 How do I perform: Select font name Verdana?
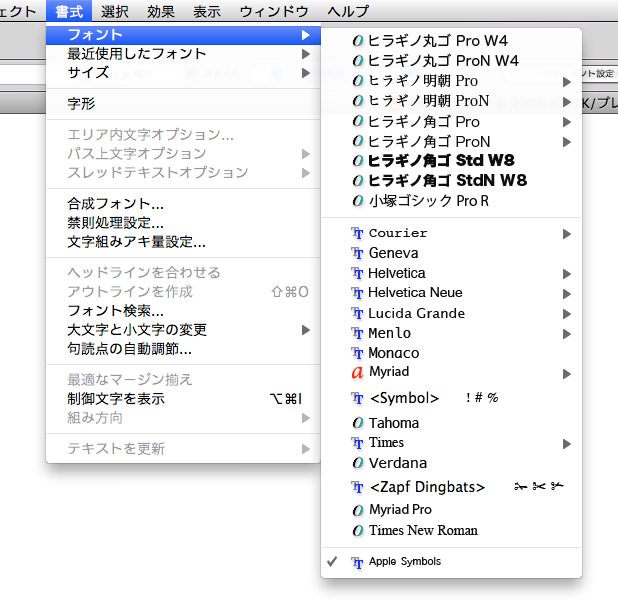pos(398,463)
